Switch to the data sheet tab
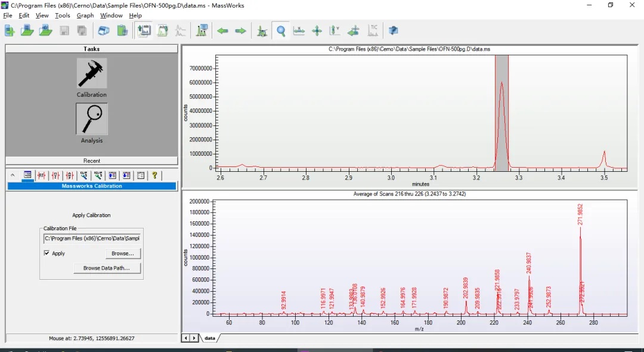This screenshot has width=644, height=352. 210,338
